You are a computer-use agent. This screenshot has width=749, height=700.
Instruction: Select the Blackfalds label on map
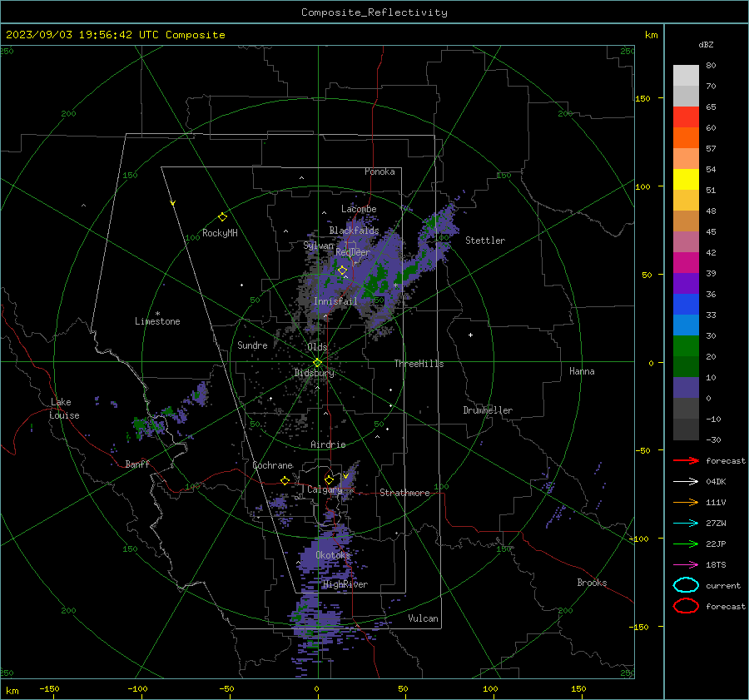[x=354, y=231]
